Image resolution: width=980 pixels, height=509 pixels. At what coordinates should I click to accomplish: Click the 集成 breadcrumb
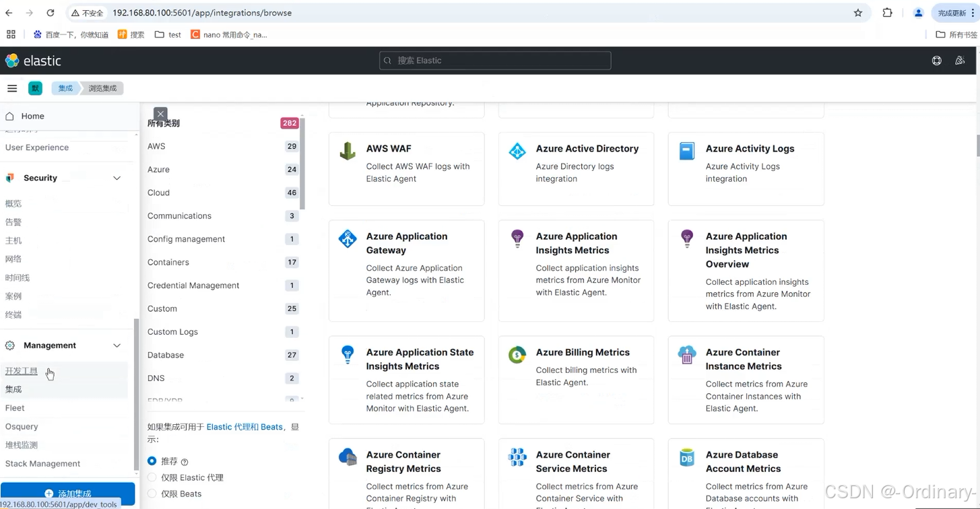pyautogui.click(x=65, y=88)
